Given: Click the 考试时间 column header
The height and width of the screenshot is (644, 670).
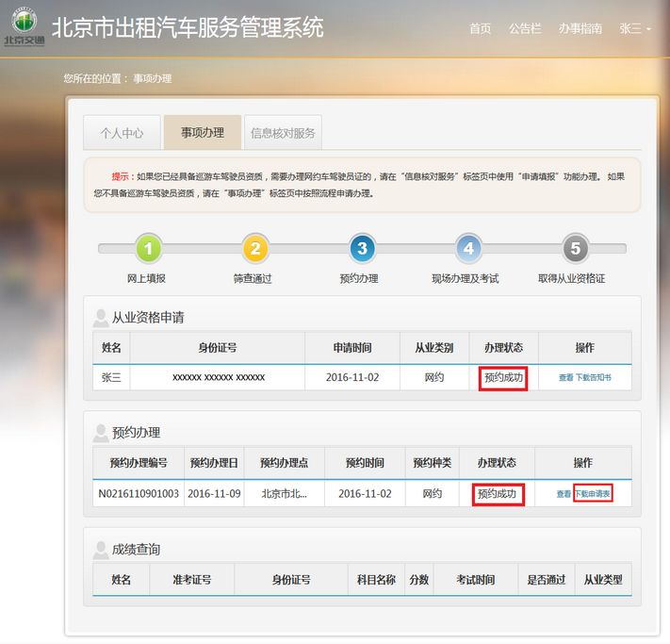Looking at the screenshot, I should coord(476,580).
